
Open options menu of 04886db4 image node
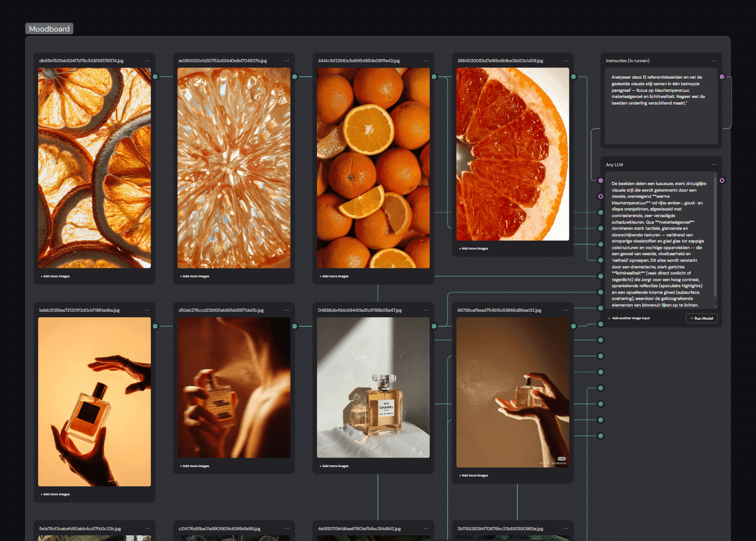pos(426,310)
